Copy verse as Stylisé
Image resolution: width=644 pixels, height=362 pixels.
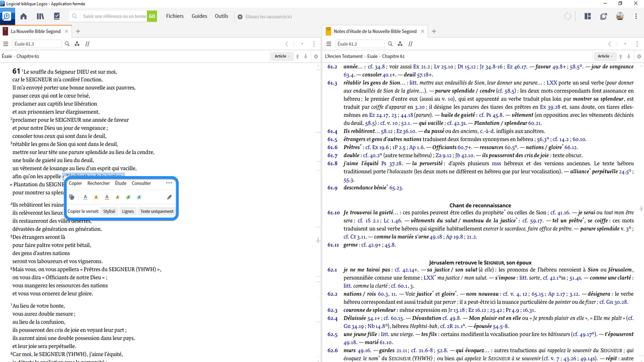pos(109,211)
